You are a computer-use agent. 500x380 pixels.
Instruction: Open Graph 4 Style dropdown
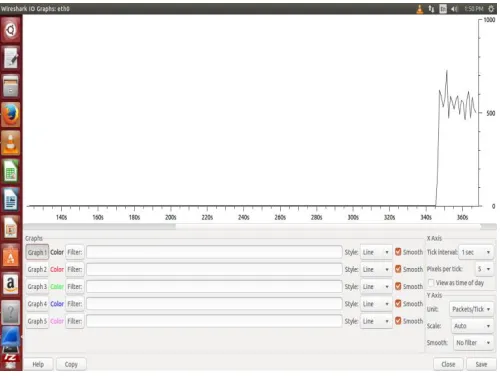click(x=376, y=304)
